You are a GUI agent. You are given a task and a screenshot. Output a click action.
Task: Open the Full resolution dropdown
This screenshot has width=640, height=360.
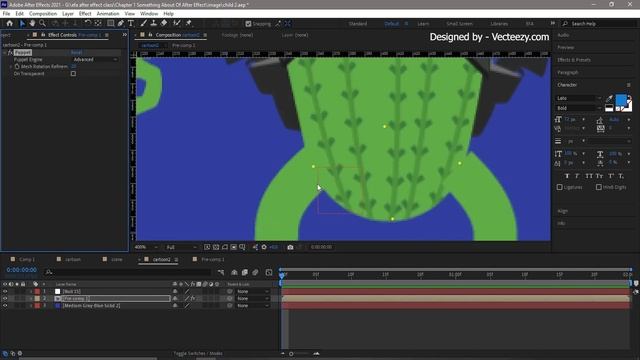coord(181,247)
